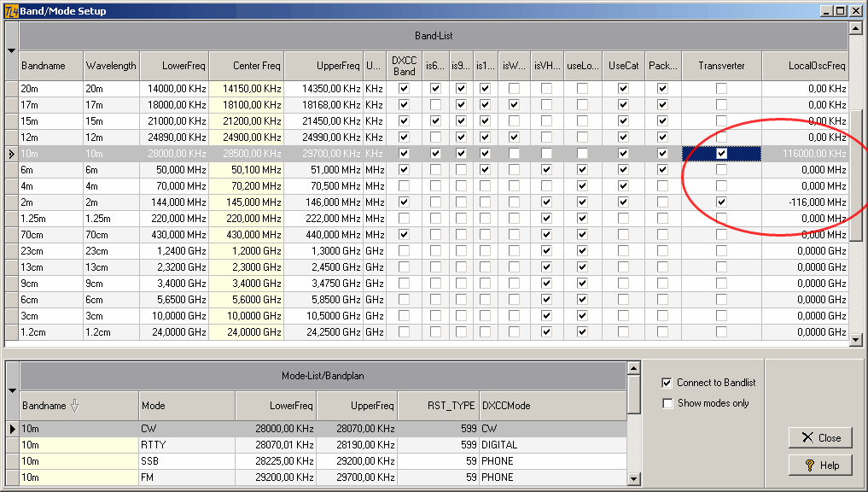Enable the Show modes only checkbox
The height and width of the screenshot is (492, 868).
(x=667, y=403)
